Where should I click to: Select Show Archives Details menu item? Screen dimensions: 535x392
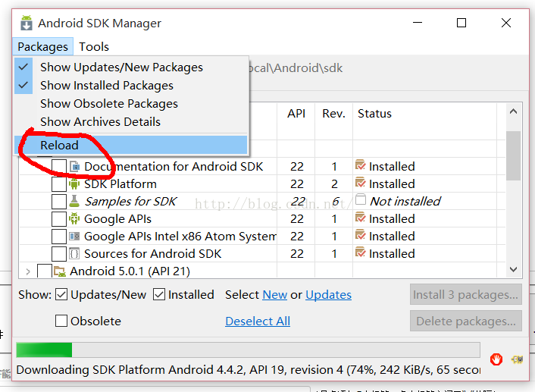point(130,121)
